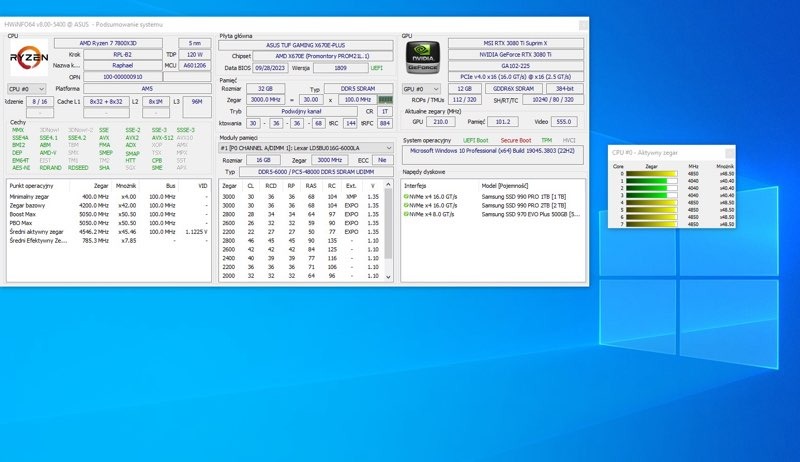Click the AMD Ryzen logo image
Image resolution: width=800 pixels, height=462 pixels.
[29, 58]
